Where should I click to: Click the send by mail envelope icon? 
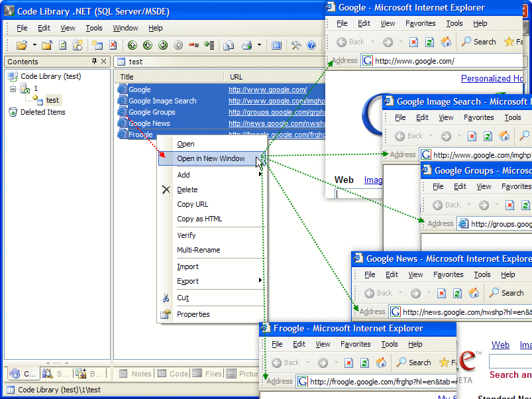(229, 45)
